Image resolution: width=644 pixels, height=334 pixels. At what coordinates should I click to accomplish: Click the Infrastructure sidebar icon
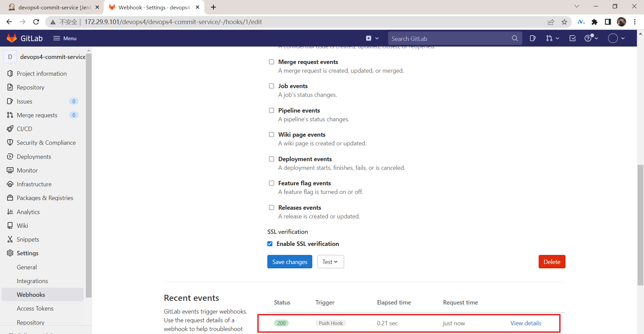click(10, 184)
